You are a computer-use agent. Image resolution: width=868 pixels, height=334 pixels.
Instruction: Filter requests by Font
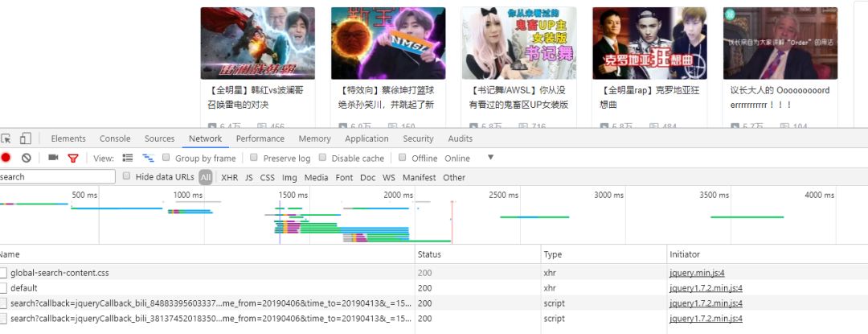pos(344,177)
